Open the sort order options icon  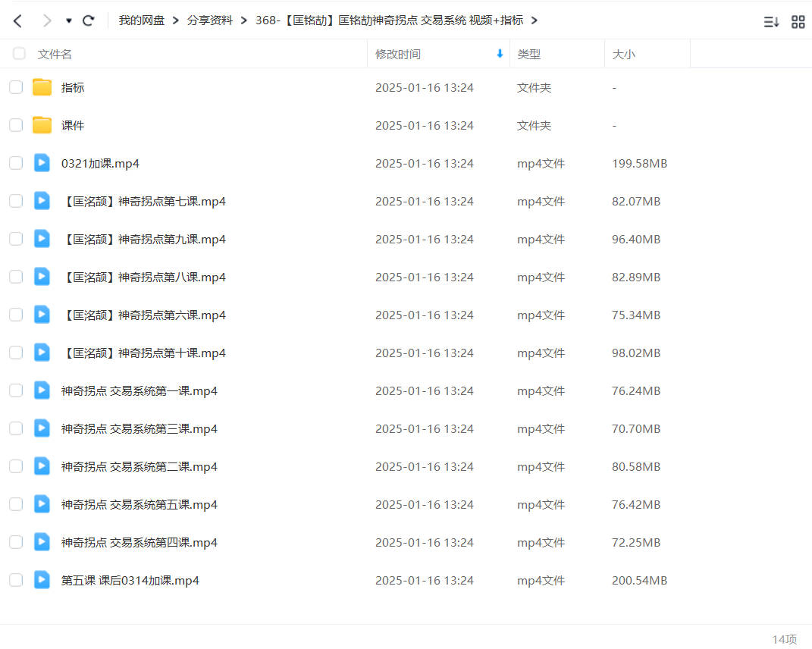(771, 22)
